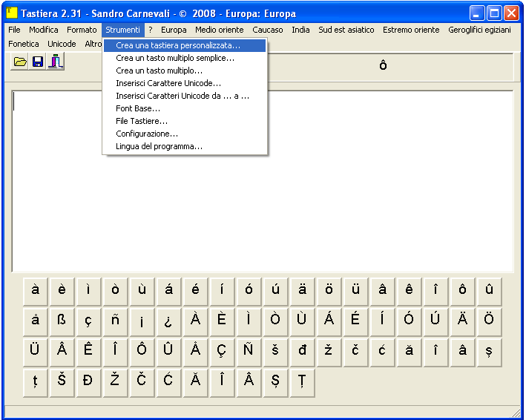Click the lowercase 'š' key
The image size is (526, 420).
(275, 352)
